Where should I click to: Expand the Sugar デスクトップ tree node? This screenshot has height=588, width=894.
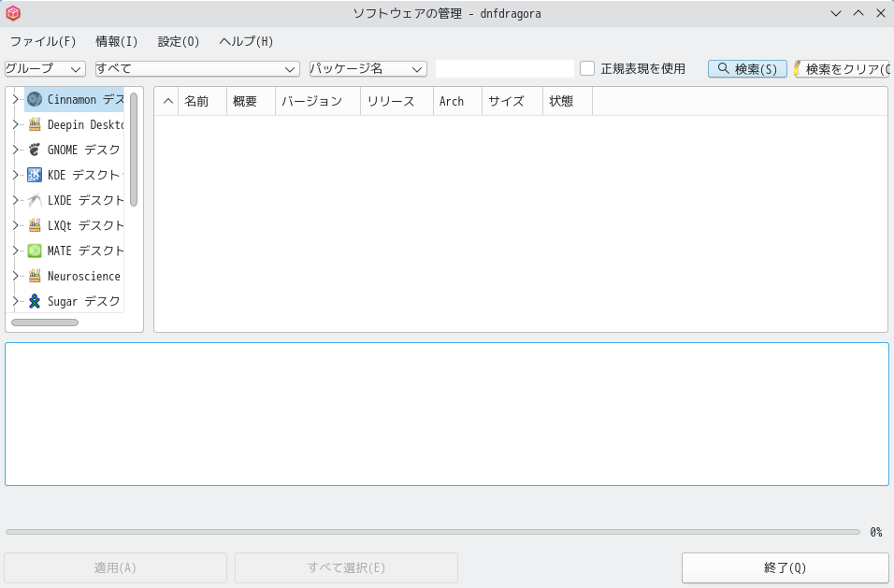point(15,301)
